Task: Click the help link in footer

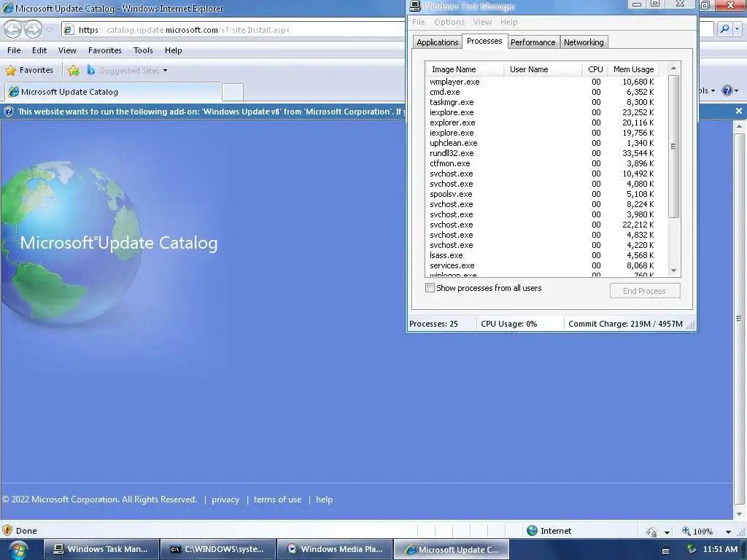Action: coord(324,499)
